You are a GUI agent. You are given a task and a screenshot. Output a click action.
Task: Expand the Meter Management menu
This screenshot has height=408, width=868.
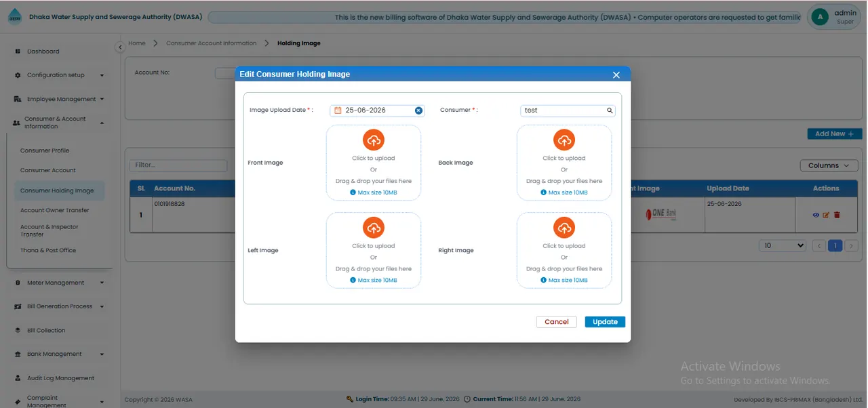pos(59,283)
